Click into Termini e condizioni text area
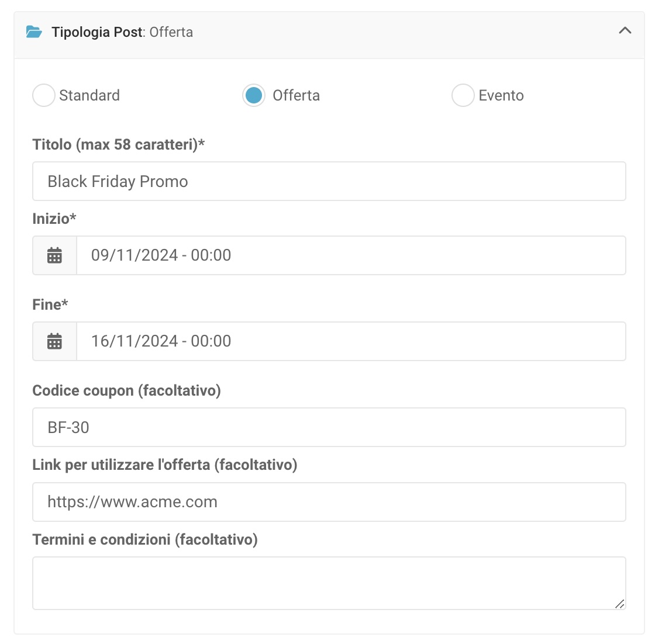This screenshot has height=644, width=655. (x=329, y=583)
